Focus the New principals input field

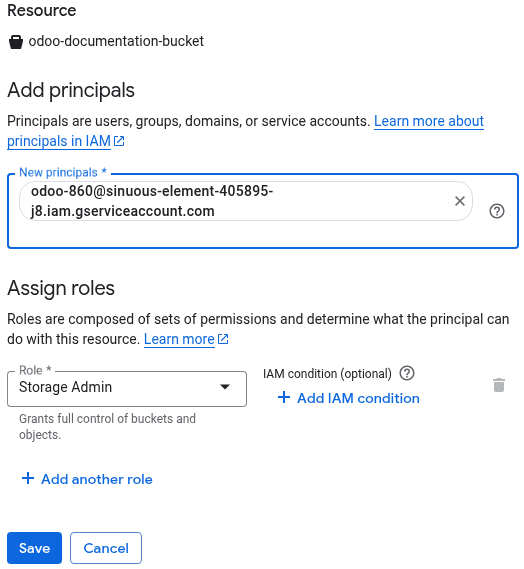click(263, 211)
